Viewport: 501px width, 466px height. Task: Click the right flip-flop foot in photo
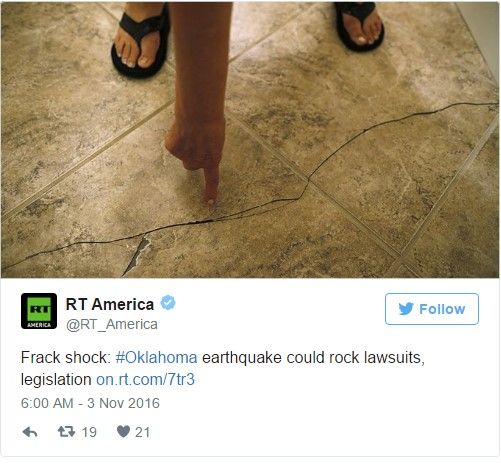click(x=360, y=26)
